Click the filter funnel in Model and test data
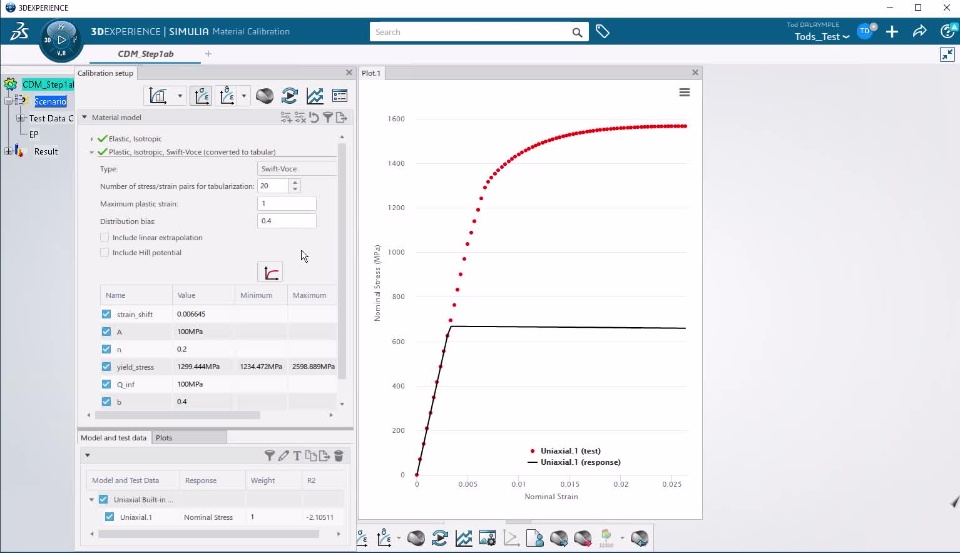The width and height of the screenshot is (960, 553). 269,456
